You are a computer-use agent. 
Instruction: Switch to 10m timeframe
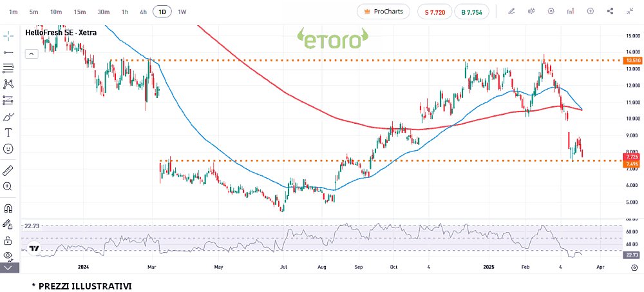pyautogui.click(x=56, y=12)
